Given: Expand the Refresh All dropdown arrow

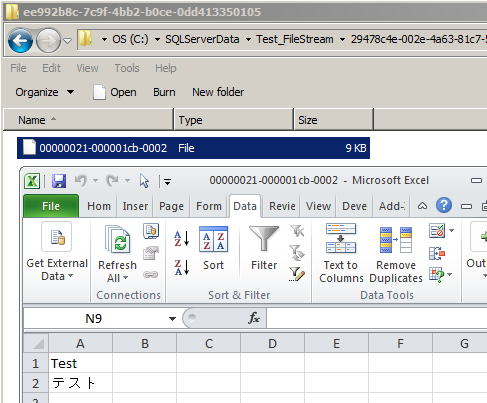Looking at the screenshot, I should coord(125,278).
